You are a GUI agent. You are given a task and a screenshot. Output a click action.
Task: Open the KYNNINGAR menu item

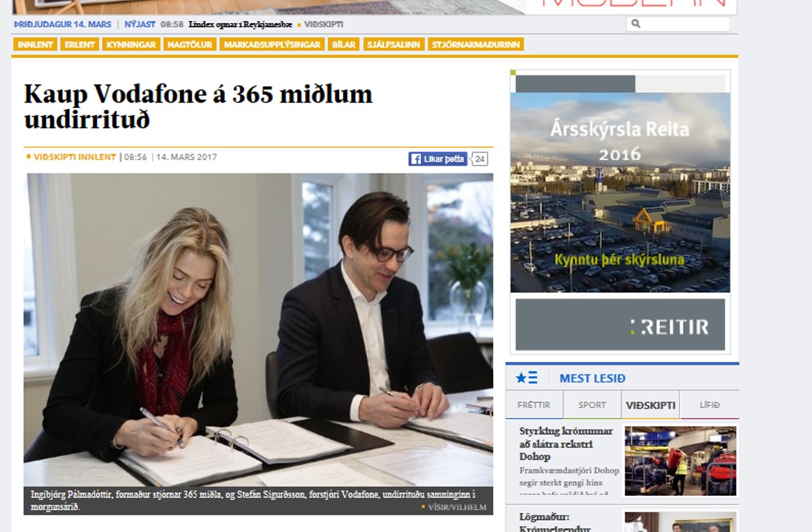tap(132, 45)
